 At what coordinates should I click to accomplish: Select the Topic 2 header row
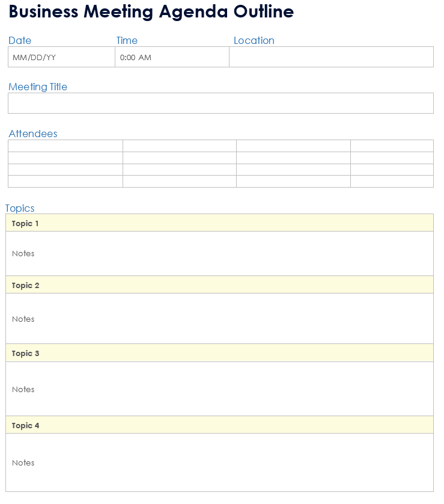coord(219,285)
